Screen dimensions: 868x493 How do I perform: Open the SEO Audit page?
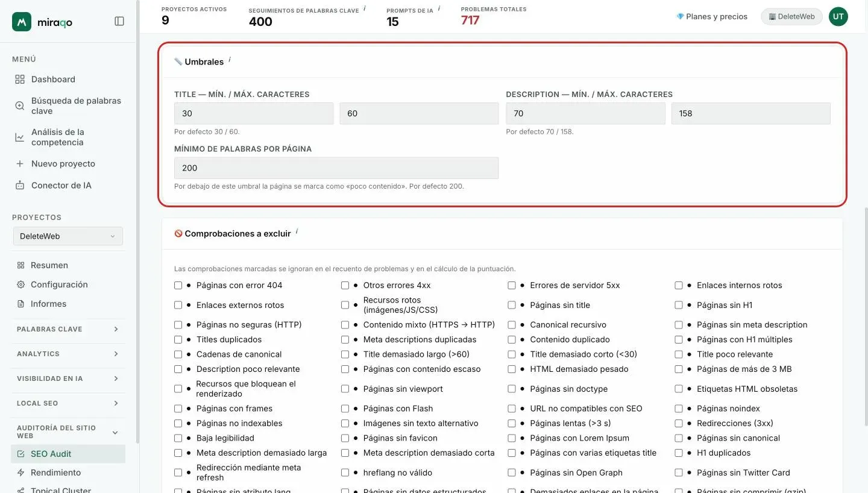68,454
